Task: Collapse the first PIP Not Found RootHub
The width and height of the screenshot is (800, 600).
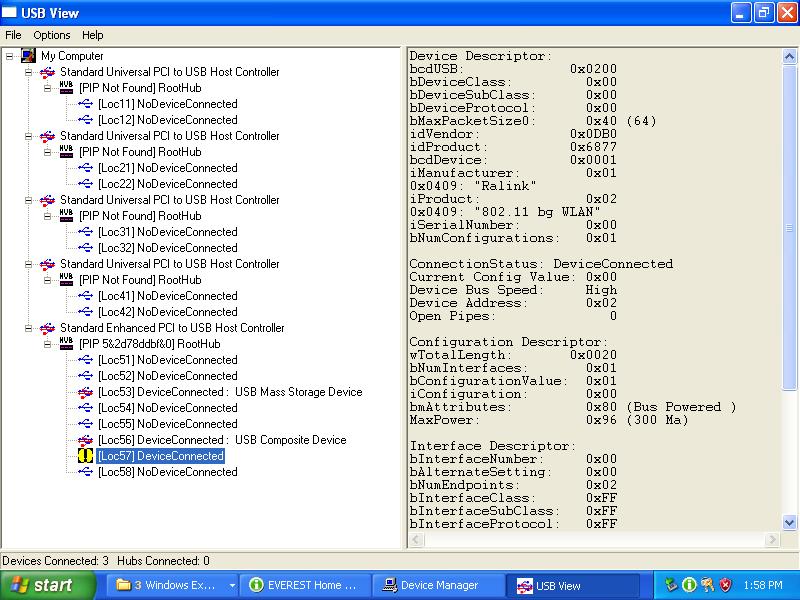Action: tap(47, 88)
